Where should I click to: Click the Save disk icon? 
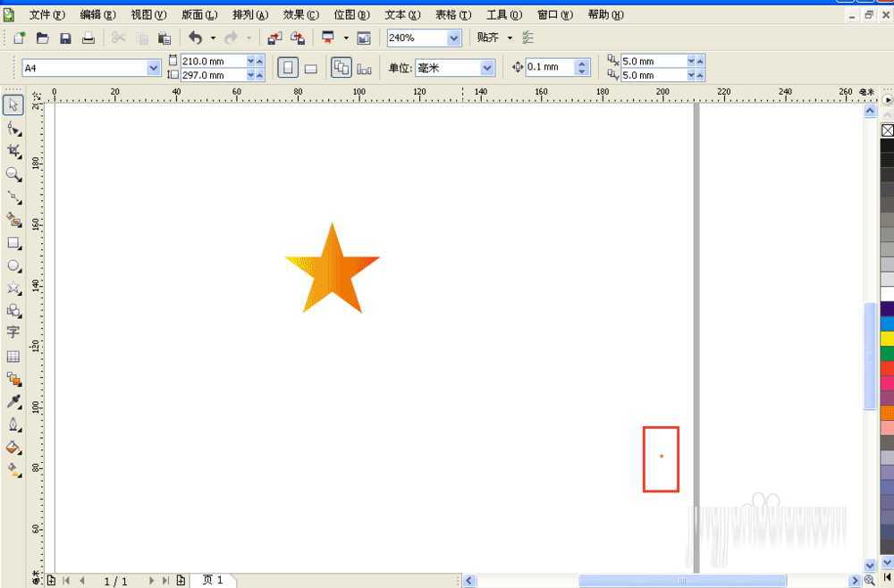click(65, 38)
